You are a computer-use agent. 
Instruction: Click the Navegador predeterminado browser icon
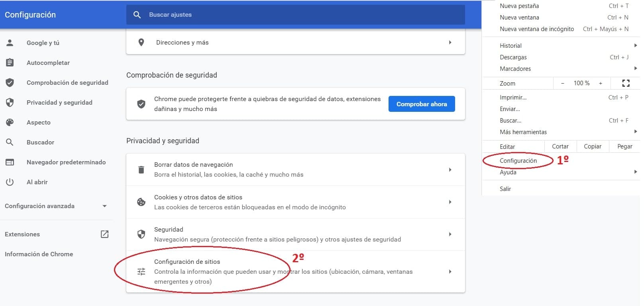10,162
